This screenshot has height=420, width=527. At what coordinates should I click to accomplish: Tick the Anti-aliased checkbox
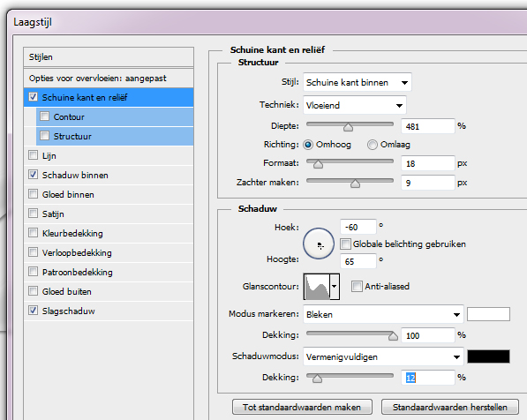click(357, 287)
